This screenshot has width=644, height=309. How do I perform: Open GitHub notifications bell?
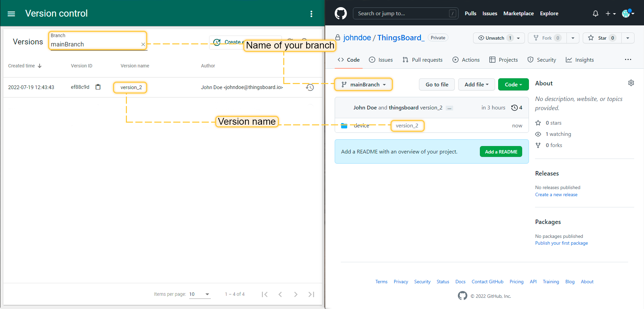[x=595, y=14]
